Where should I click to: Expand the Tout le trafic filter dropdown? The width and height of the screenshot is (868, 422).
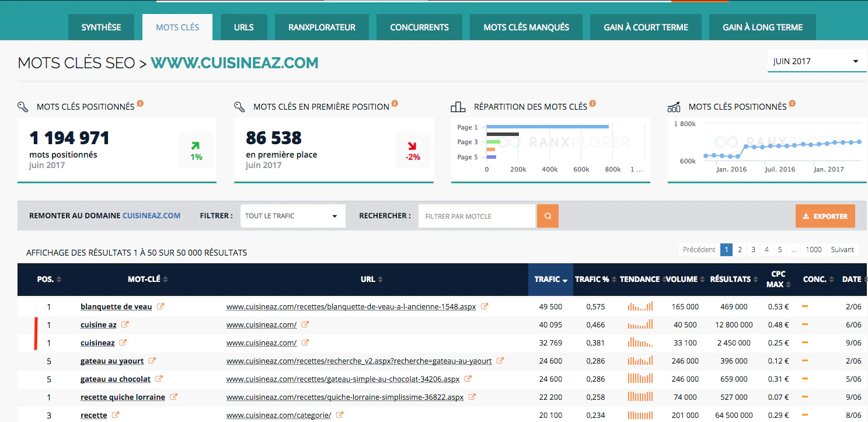pos(292,216)
